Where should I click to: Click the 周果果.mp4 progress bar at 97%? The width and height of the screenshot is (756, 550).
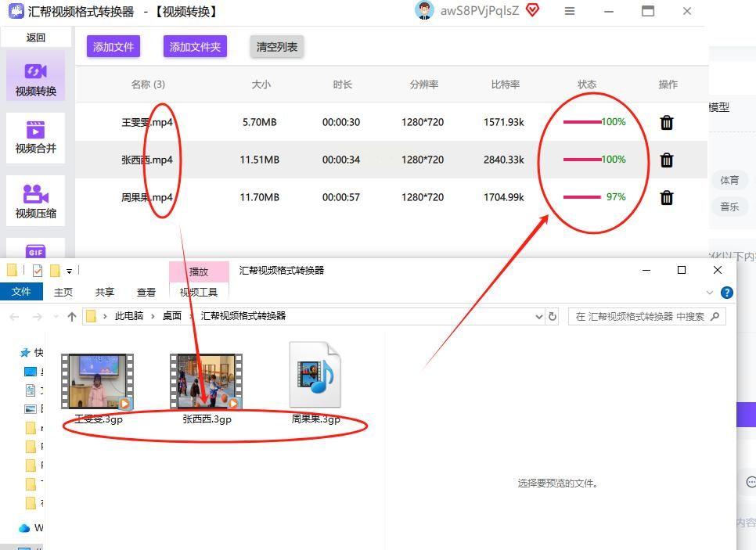(x=582, y=197)
